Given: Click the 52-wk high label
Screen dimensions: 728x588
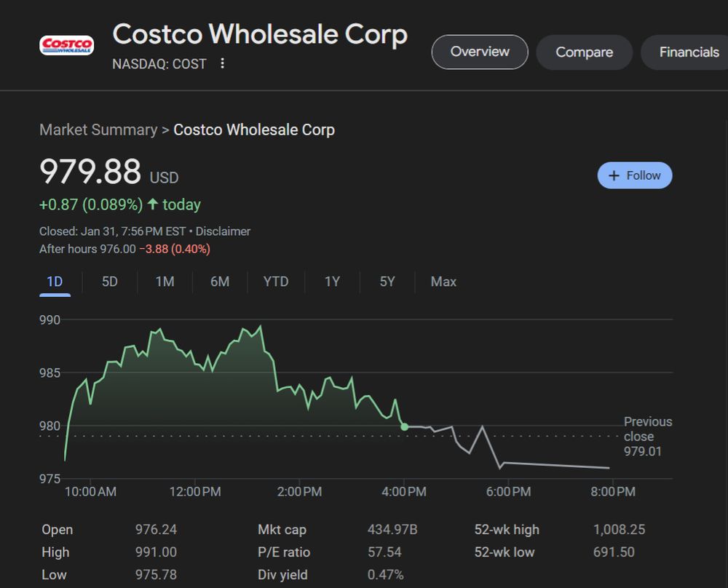Looking at the screenshot, I should [x=507, y=530].
